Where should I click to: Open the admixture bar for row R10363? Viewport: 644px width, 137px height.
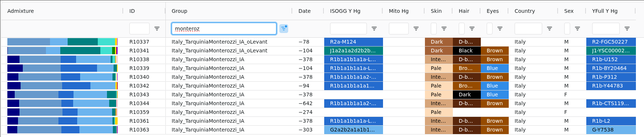(x=62, y=130)
